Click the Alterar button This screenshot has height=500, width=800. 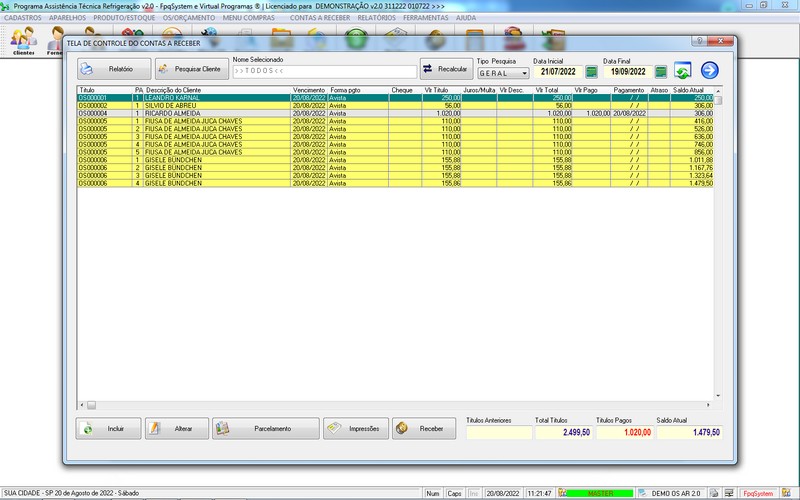(x=177, y=429)
